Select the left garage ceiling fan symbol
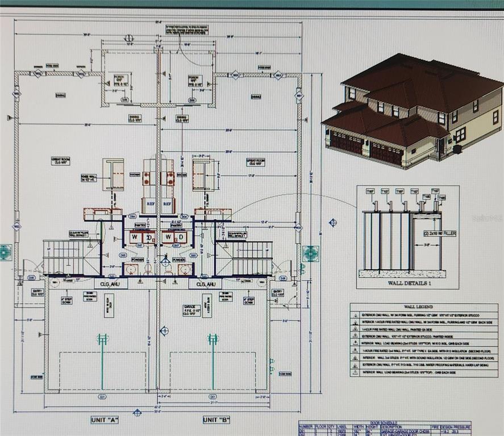 point(102,339)
